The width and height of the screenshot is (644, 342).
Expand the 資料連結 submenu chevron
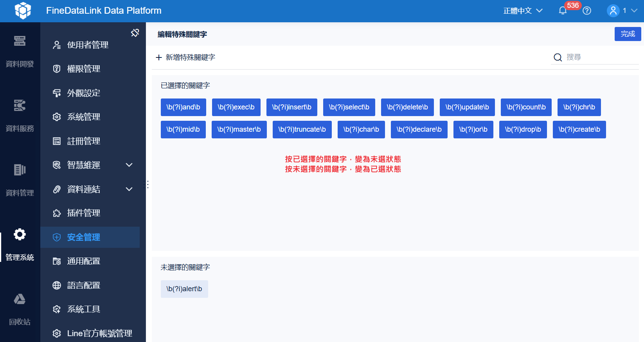click(129, 189)
